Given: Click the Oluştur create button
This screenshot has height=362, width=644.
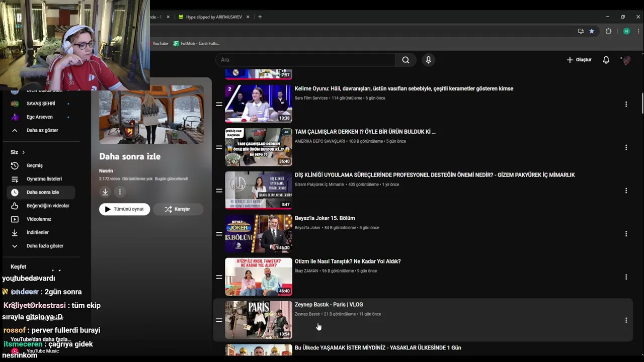Looking at the screenshot, I should coord(579,60).
